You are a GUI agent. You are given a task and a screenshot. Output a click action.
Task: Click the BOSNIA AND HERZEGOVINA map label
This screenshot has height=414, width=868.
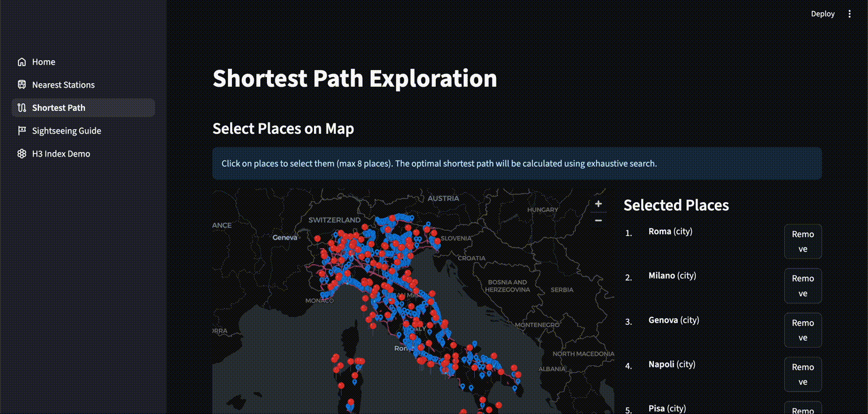[x=507, y=286]
